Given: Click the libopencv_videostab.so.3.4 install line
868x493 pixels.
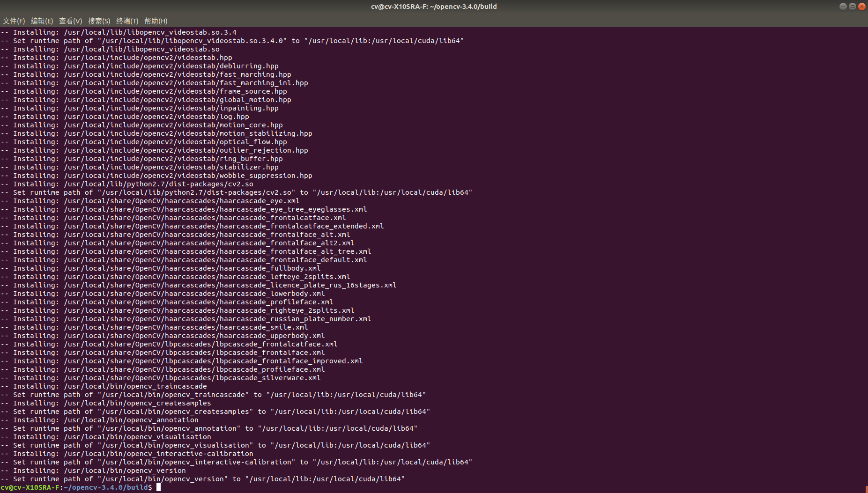Looking at the screenshot, I should [119, 32].
